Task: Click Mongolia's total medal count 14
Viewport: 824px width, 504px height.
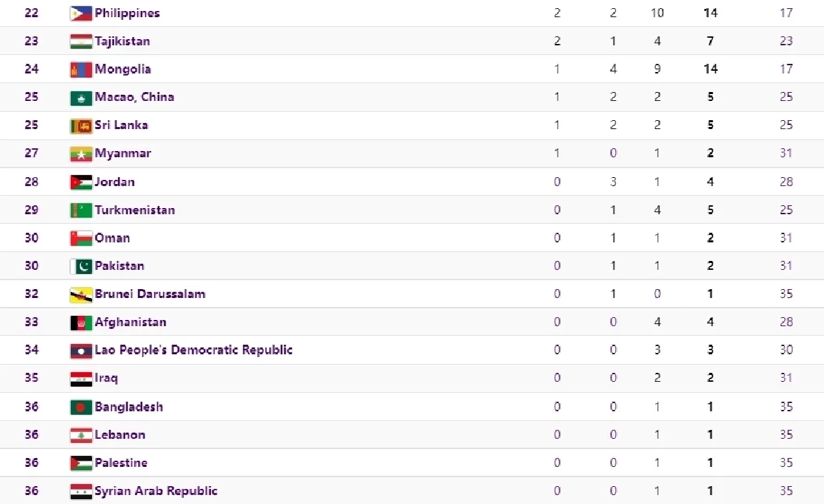Action: point(710,69)
